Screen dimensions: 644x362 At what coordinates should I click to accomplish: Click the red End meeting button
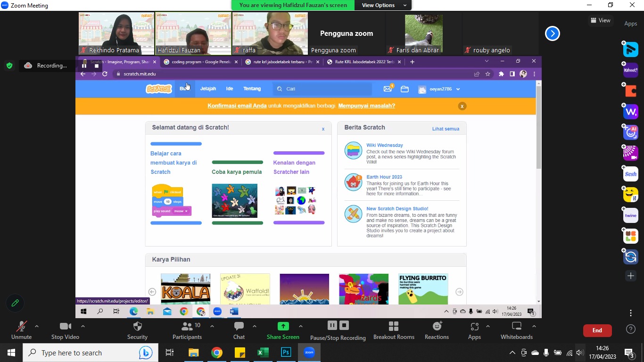pyautogui.click(x=597, y=330)
